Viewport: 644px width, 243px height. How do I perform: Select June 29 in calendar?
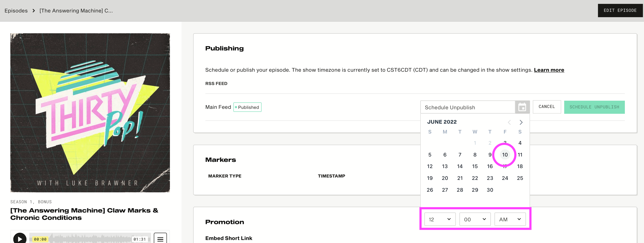coord(475,190)
